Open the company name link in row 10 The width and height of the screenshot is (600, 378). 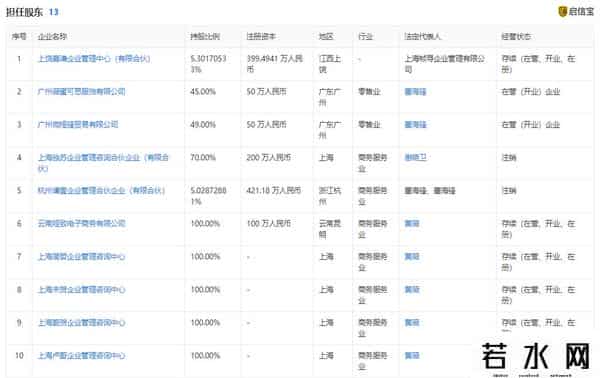coord(82,356)
